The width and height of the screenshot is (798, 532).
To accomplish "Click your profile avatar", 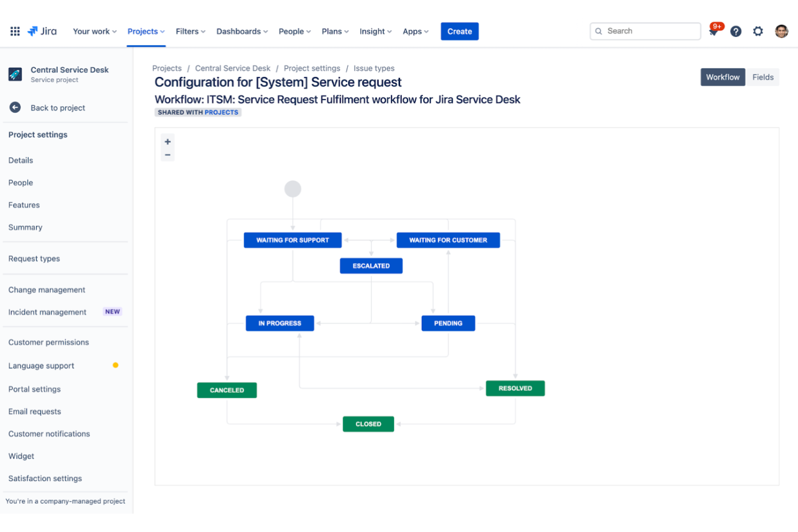I will tap(781, 31).
